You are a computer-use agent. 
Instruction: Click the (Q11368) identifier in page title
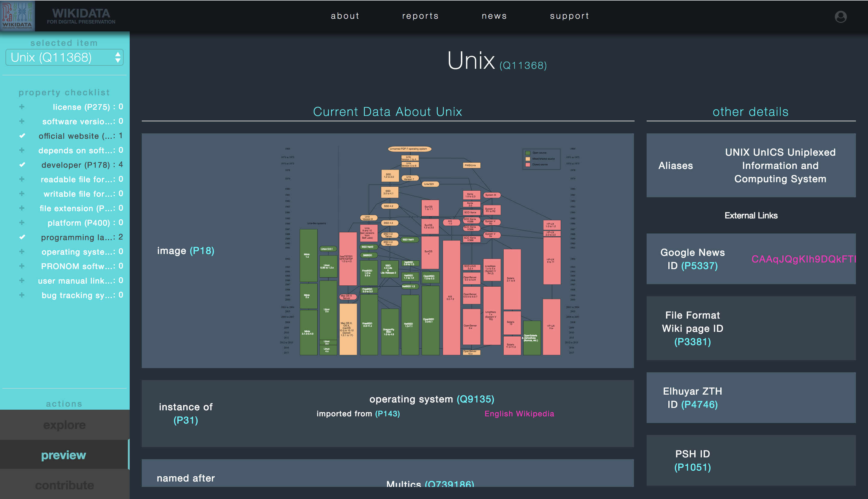pos(523,65)
